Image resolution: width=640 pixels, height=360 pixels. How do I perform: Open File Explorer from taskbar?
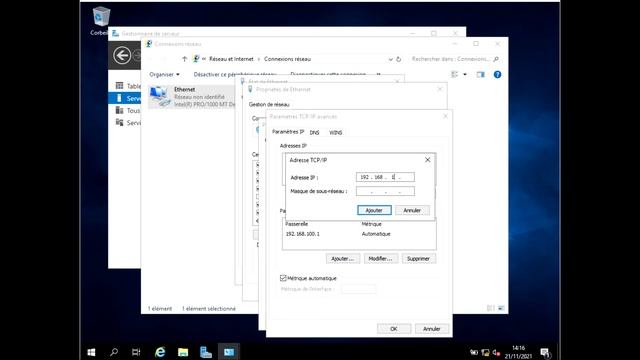tap(183, 352)
